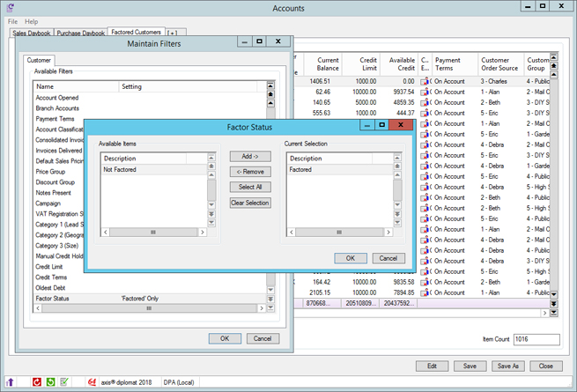Click the Close button beside Save As
Image resolution: width=577 pixels, height=392 pixels.
click(546, 366)
